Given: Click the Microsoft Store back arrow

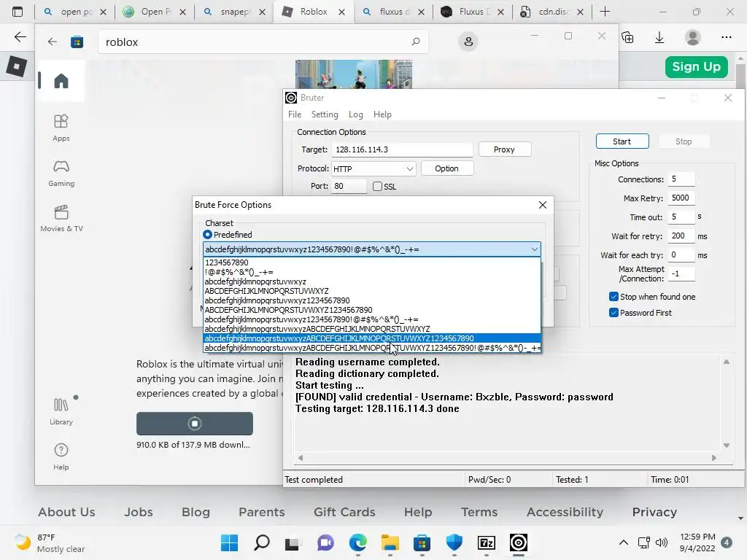Looking at the screenshot, I should click(x=53, y=42).
